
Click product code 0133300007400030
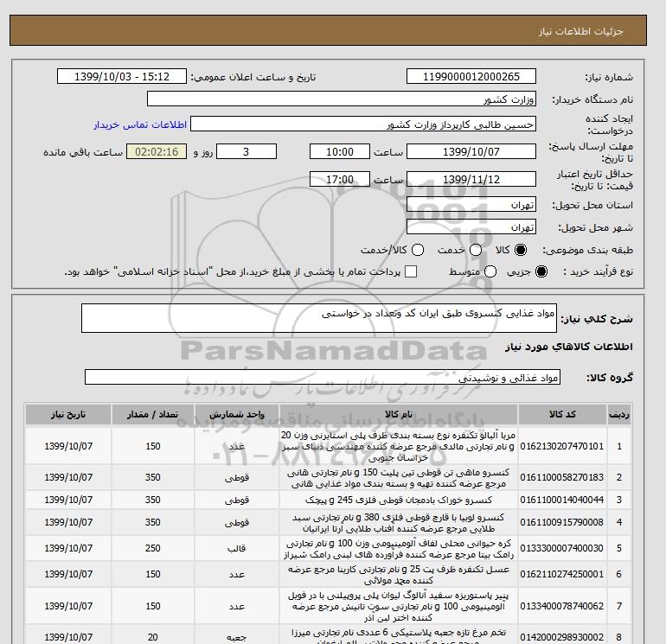click(562, 548)
